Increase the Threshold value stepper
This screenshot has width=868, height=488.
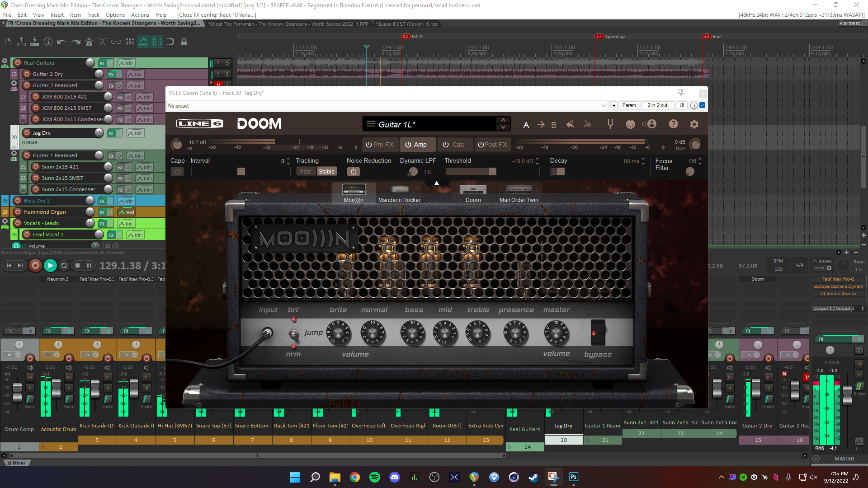click(537, 159)
